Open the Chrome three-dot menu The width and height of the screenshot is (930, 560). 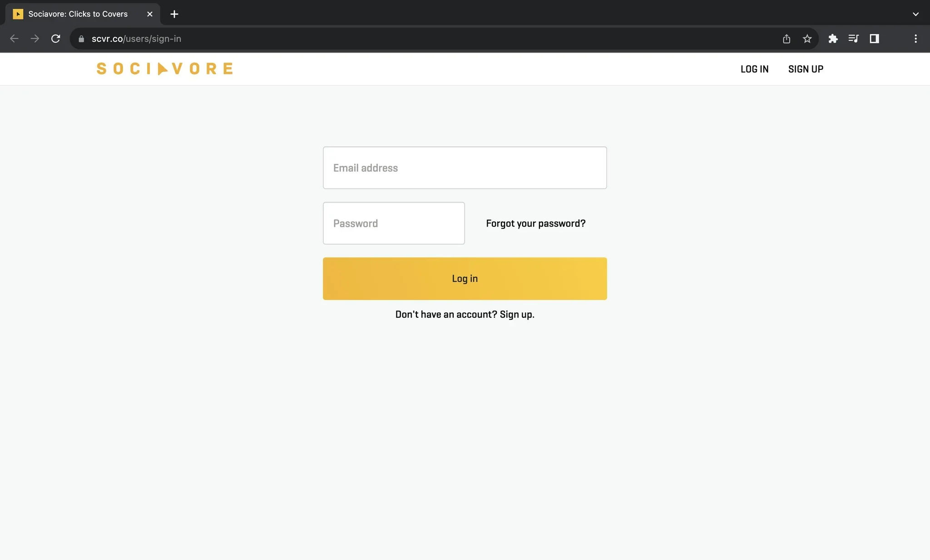(915, 39)
